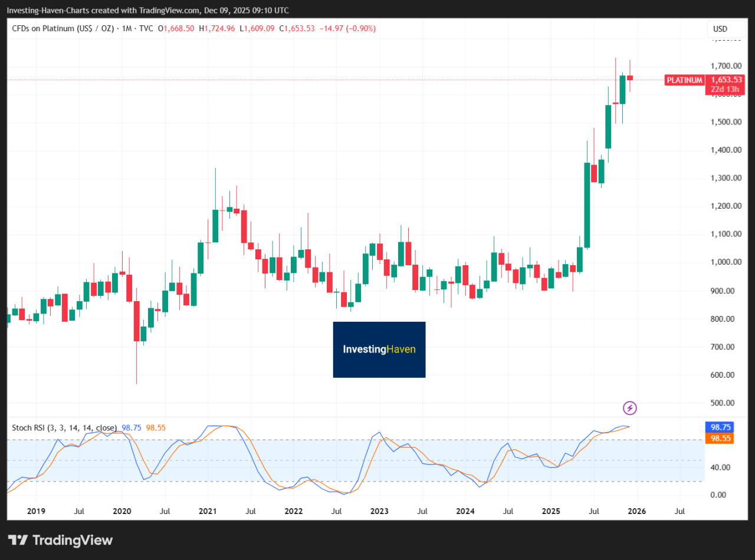
Task: Open the USD currency selector
Action: point(720,29)
